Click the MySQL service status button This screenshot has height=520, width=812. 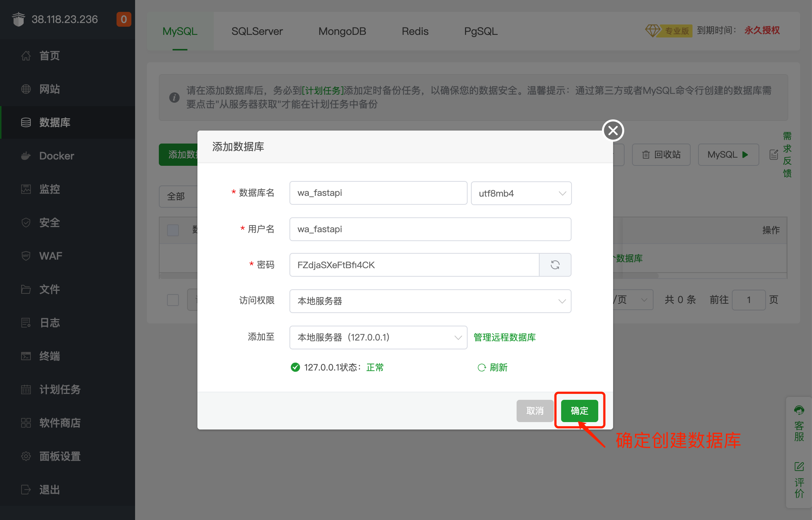click(x=728, y=155)
